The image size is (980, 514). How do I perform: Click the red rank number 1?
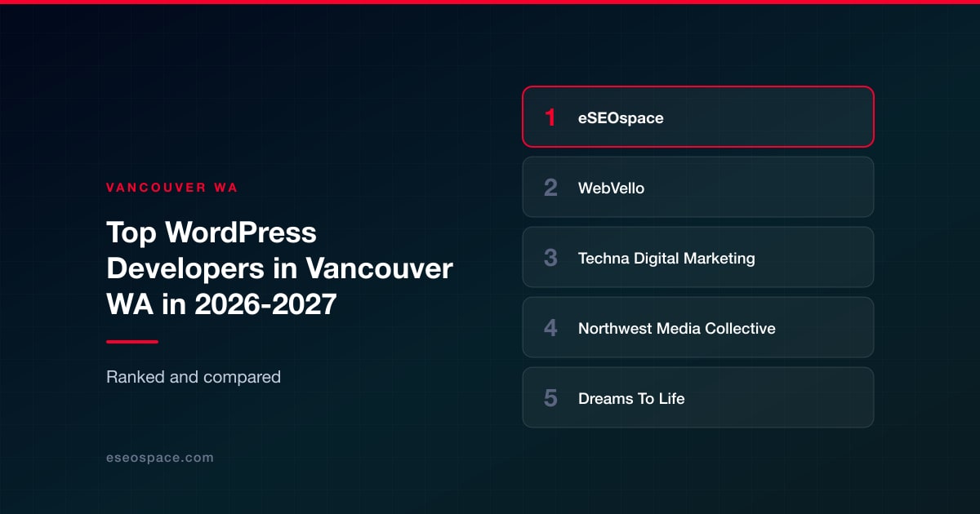coord(550,117)
